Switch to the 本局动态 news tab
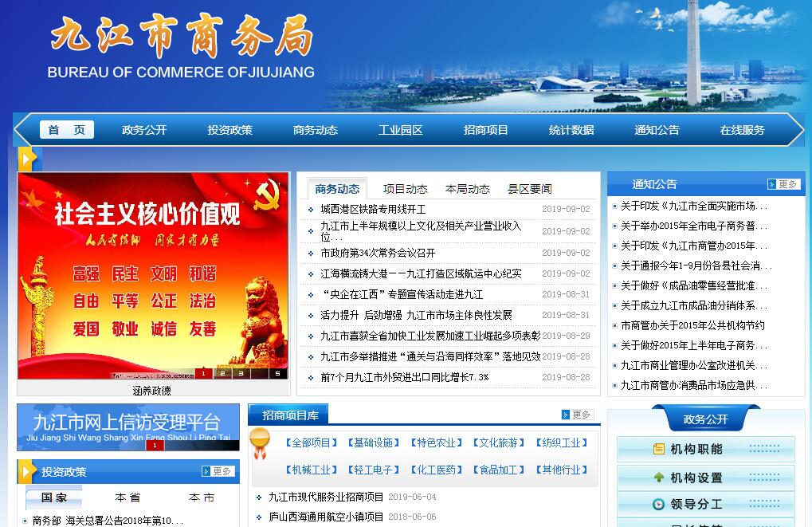Viewport: 812px width, 527px height. 468,189
